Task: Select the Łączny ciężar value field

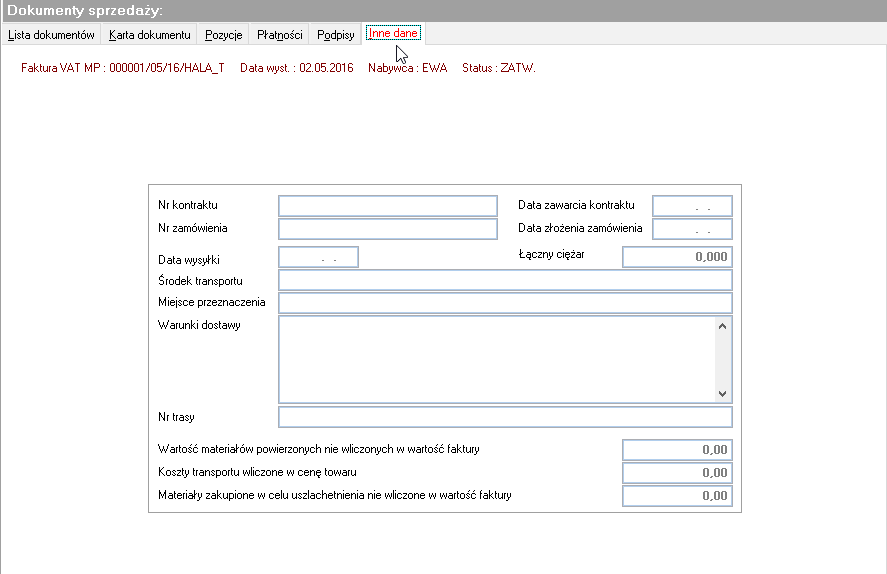Action: [x=677, y=257]
